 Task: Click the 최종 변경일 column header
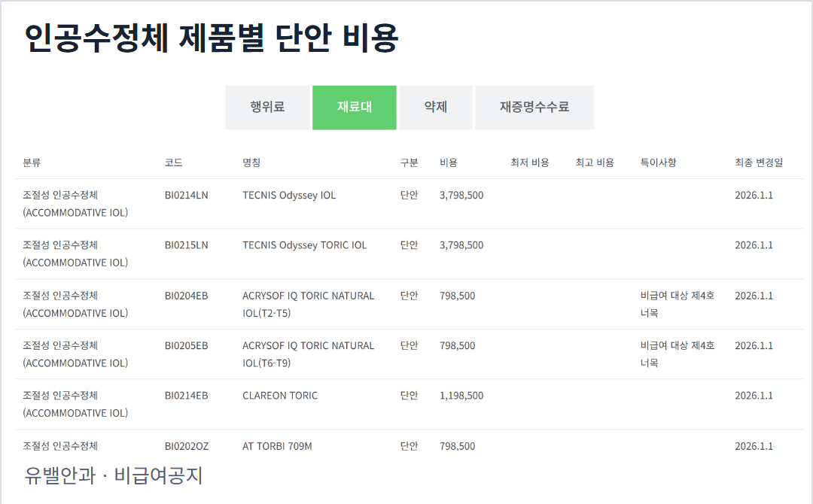click(759, 162)
